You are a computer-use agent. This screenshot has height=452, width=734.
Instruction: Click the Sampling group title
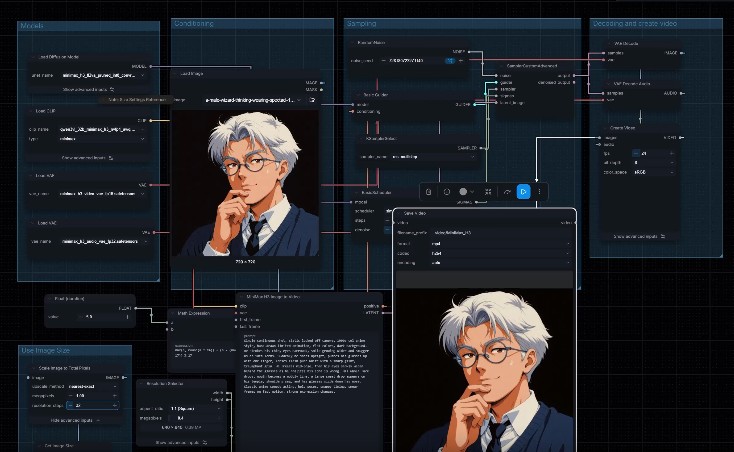coord(361,23)
